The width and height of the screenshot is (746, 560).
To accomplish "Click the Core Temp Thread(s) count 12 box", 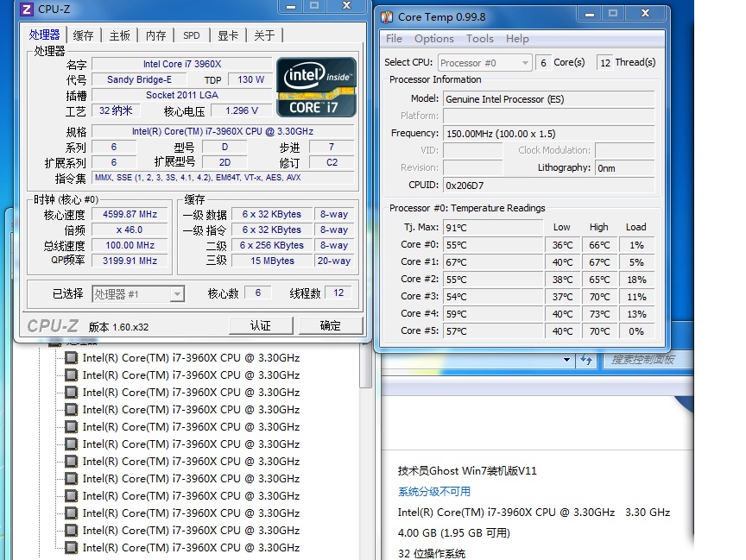I will (604, 63).
